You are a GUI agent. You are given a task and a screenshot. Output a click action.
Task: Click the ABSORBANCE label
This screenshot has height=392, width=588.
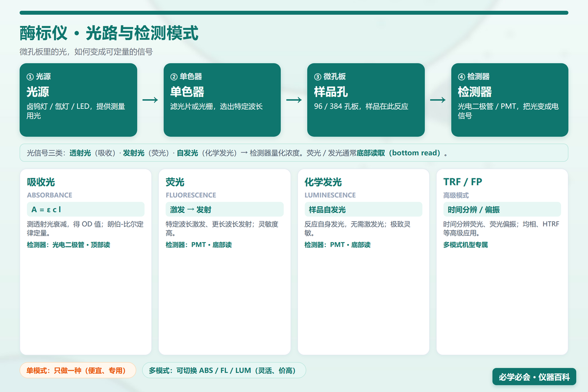tap(49, 195)
